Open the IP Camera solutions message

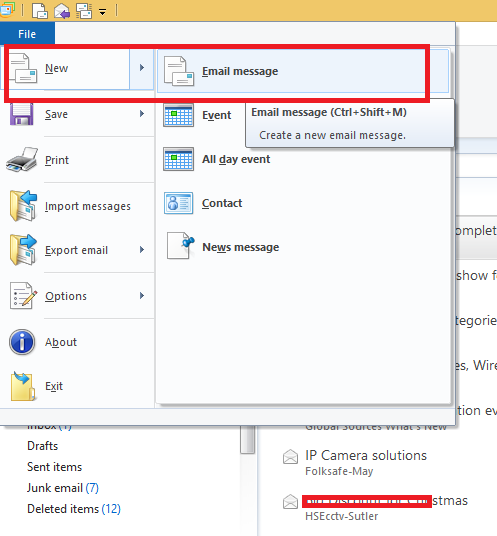pyautogui.click(x=366, y=455)
